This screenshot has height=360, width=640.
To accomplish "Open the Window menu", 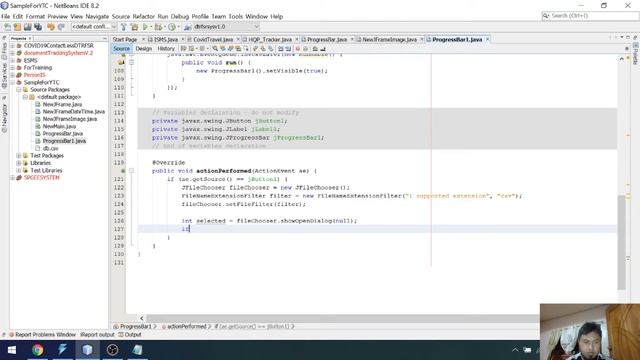I will coord(256,17).
